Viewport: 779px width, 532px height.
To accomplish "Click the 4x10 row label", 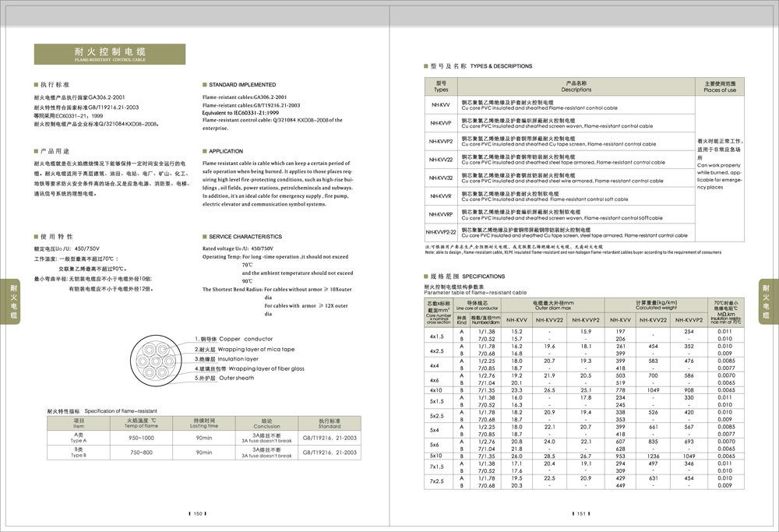I will [x=435, y=390].
